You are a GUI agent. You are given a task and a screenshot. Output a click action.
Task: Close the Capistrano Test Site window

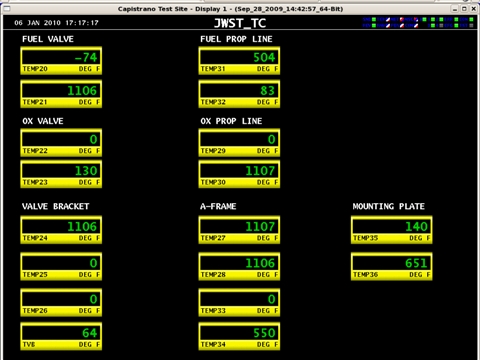point(473,9)
